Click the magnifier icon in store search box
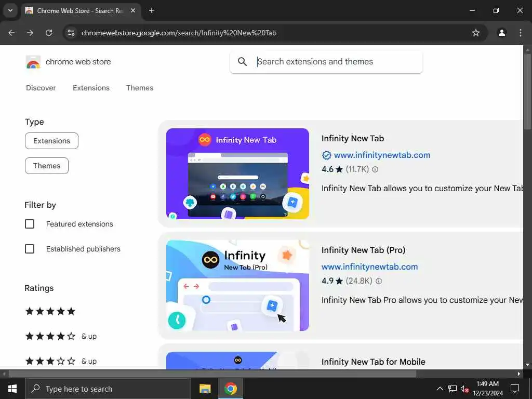Viewport: 532px width, 399px height. [x=242, y=62]
